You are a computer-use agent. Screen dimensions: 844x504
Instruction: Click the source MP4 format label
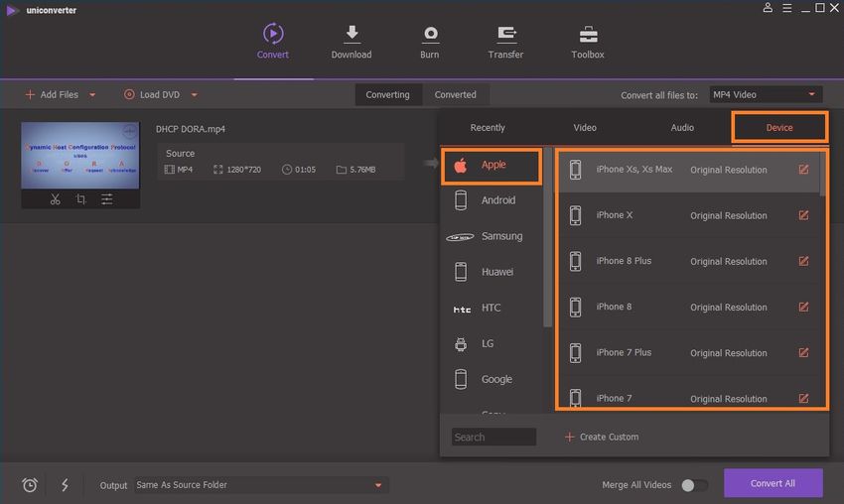click(x=185, y=170)
